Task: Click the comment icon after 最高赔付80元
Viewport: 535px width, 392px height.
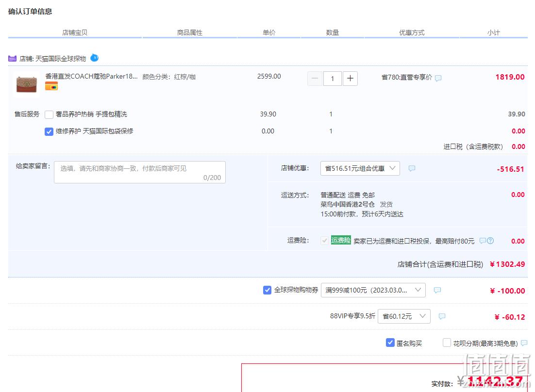Action: (x=483, y=241)
